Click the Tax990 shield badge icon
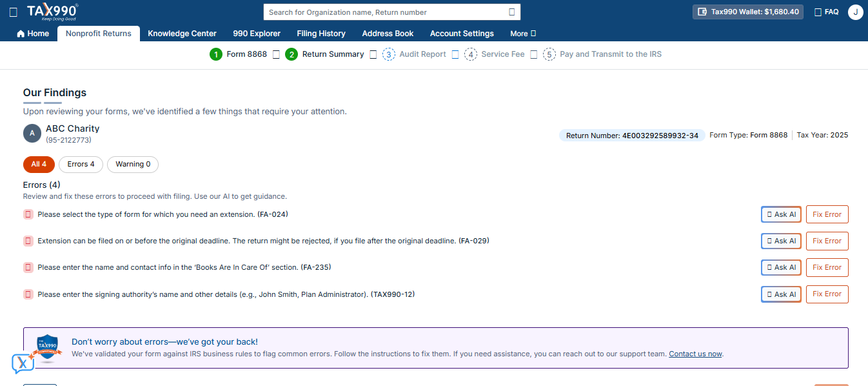The image size is (868, 386). (x=48, y=348)
